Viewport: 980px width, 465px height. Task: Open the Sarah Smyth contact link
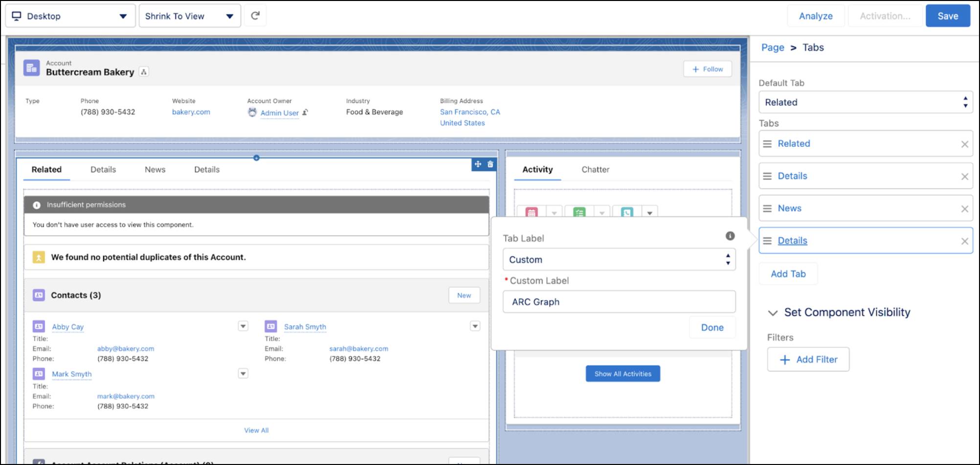tap(305, 326)
